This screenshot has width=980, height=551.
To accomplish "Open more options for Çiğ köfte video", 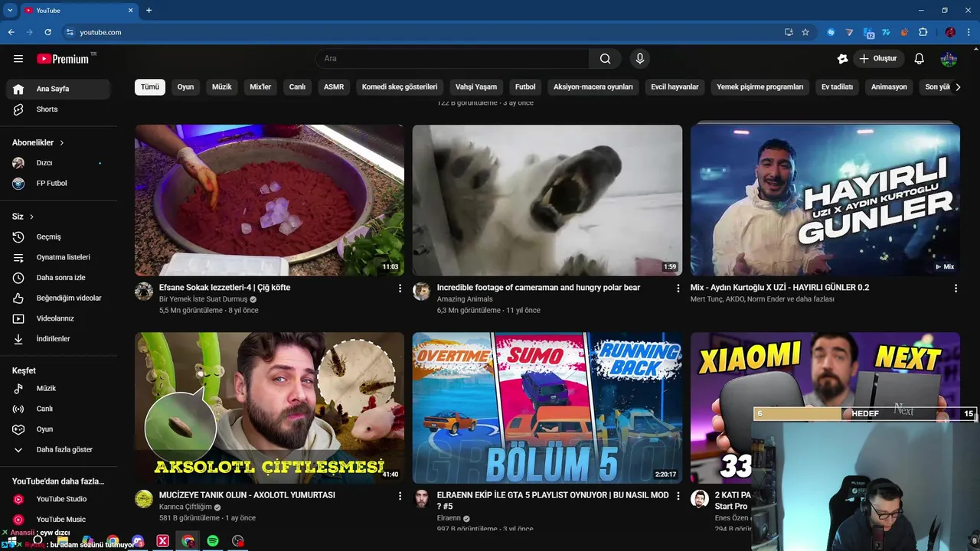I will [x=400, y=289].
